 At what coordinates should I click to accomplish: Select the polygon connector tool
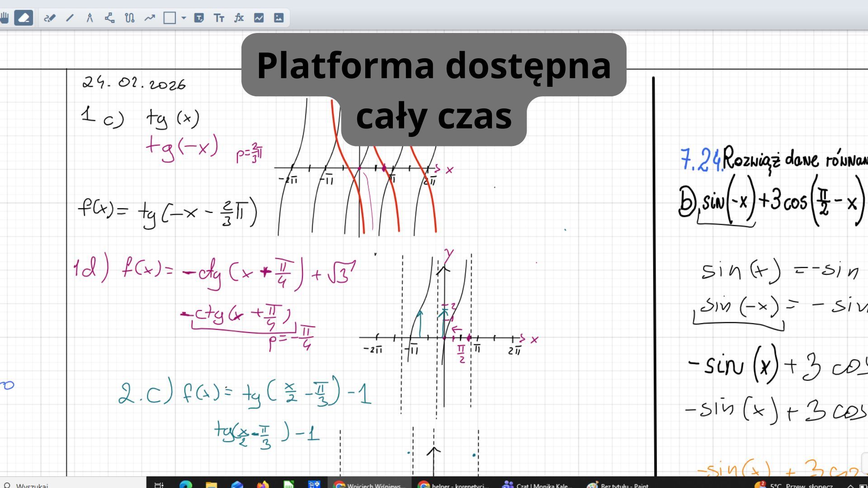click(x=109, y=18)
